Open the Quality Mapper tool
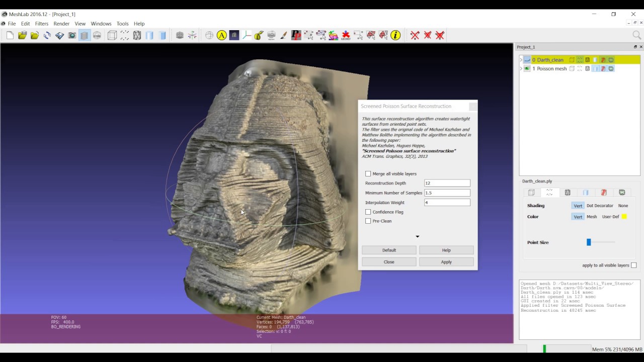644x362 pixels. [x=334, y=35]
